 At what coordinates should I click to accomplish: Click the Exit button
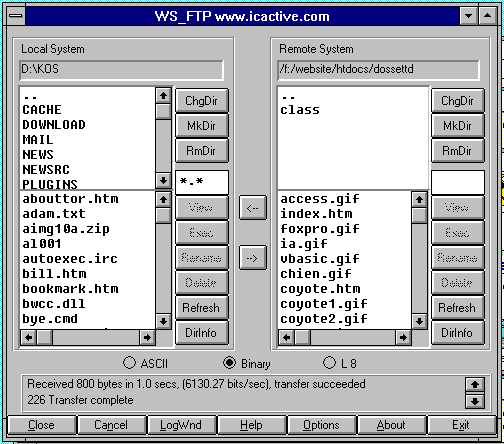pyautogui.click(x=461, y=425)
